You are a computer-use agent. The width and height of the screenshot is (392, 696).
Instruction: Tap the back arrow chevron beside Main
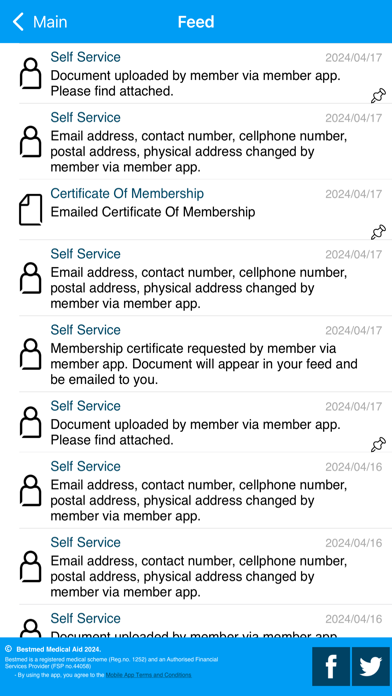pyautogui.click(x=18, y=22)
